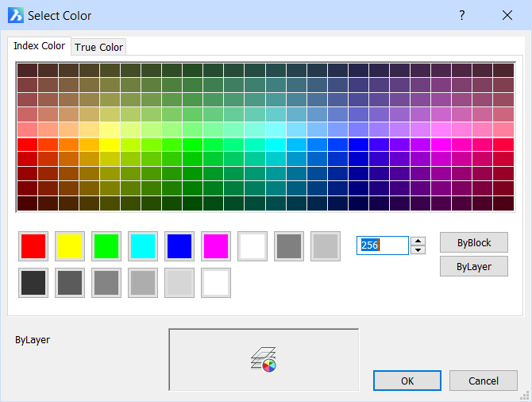Pick pure magenta in the palette grid
This screenshot has height=402, width=532.
click(x=441, y=145)
